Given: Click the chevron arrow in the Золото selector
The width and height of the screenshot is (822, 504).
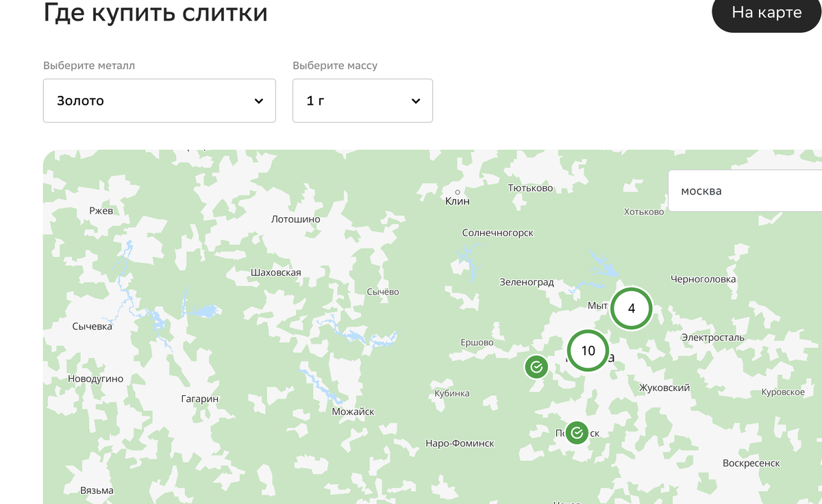Looking at the screenshot, I should pyautogui.click(x=259, y=101).
